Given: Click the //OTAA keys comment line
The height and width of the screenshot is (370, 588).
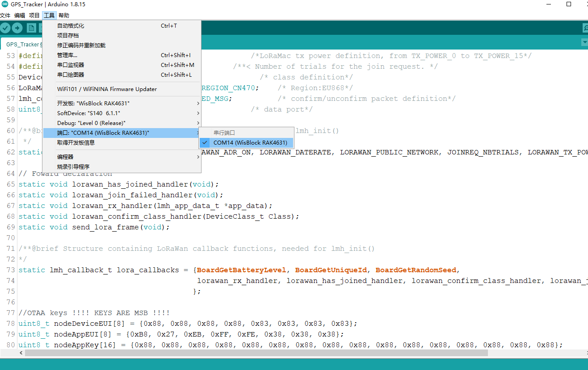Looking at the screenshot, I should (94, 313).
